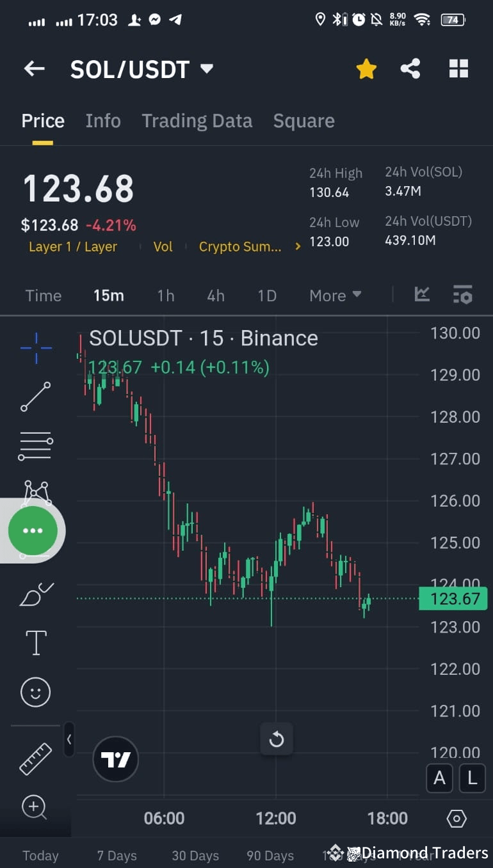The height and width of the screenshot is (868, 493).
Task: Open the zoom-in magnifier tool
Action: (35, 808)
